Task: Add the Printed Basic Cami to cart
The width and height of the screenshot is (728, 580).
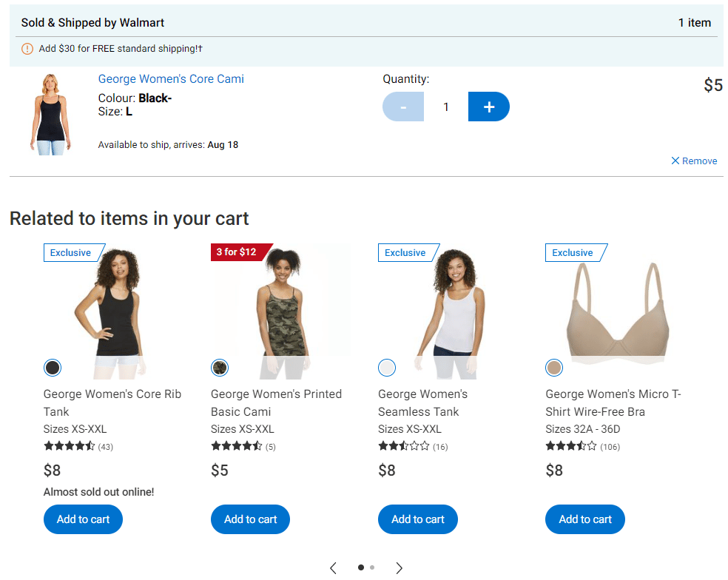Action: [x=250, y=519]
